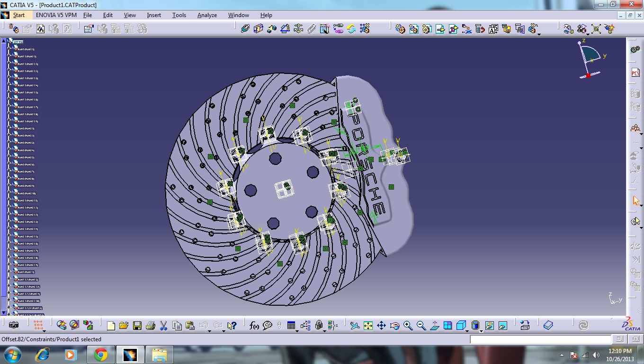Click the 3D compass in viewport
This screenshot has width=644, height=364.
(x=590, y=59)
